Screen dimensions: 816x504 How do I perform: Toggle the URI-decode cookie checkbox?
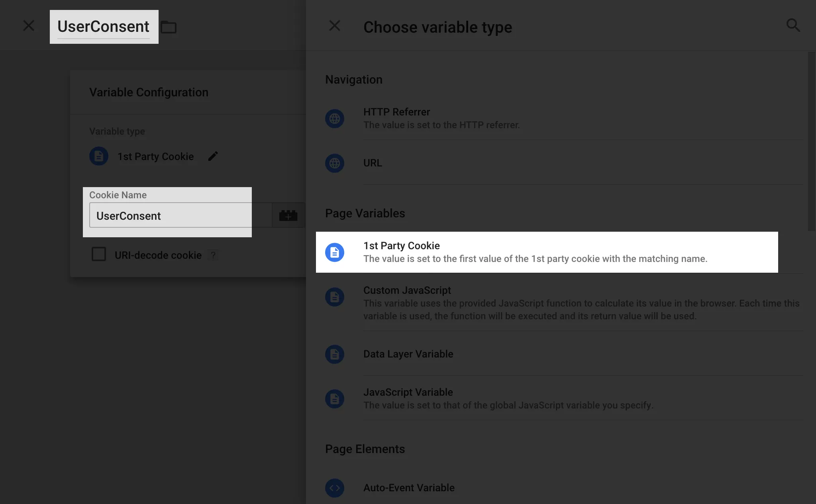pos(98,255)
